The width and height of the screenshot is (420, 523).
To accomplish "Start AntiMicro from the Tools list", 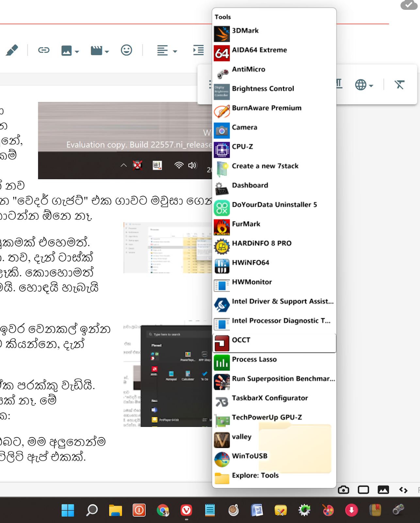I will (274, 72).
